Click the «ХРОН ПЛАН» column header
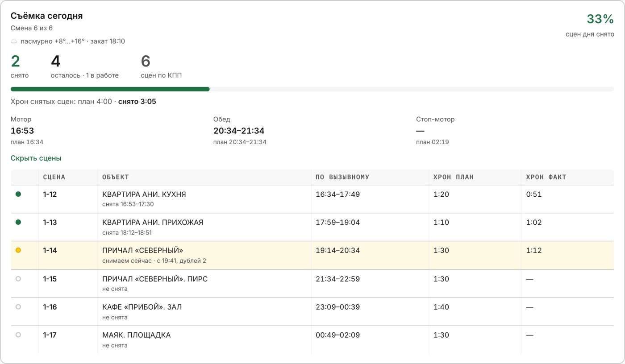Screen dimensions: 625x364 click(454, 177)
